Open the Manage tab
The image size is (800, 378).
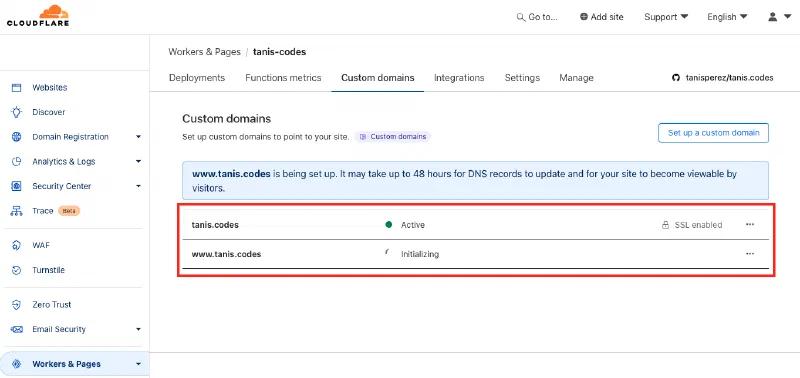576,78
